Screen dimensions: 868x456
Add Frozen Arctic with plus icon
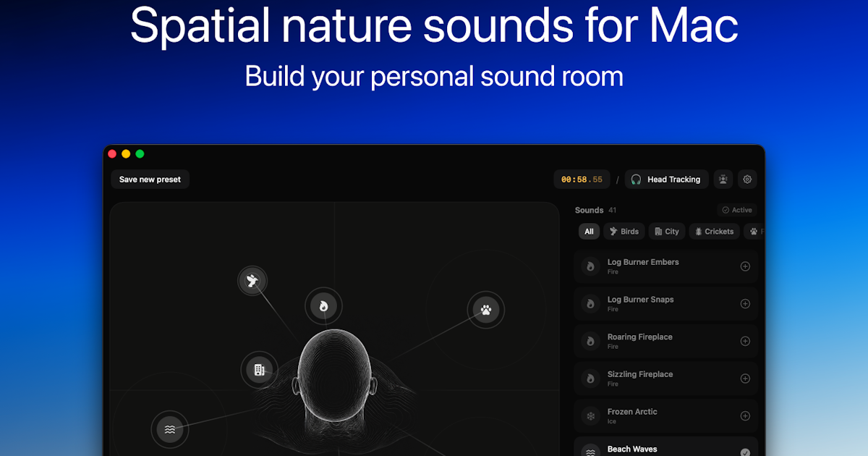coord(745,416)
